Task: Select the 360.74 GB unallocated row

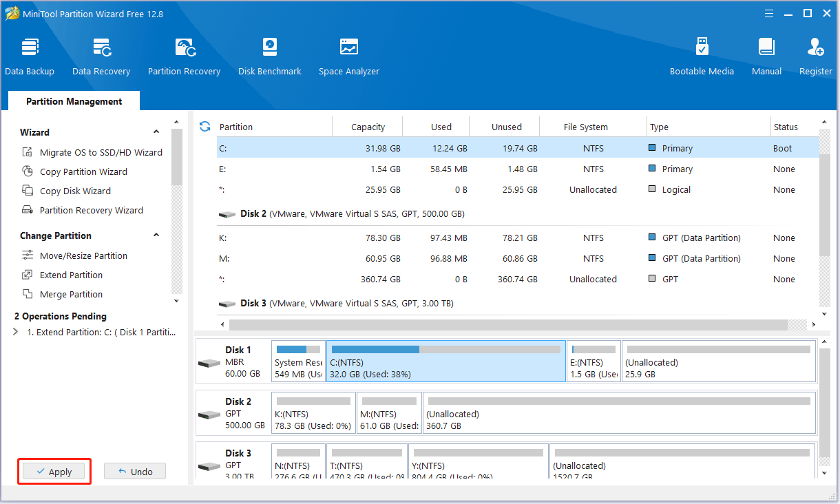Action: point(517,279)
